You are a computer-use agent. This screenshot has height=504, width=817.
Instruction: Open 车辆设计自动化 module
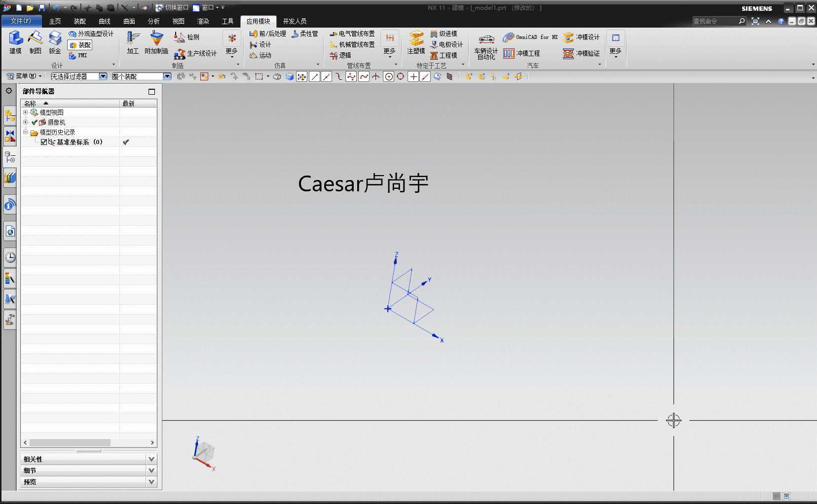pos(486,46)
